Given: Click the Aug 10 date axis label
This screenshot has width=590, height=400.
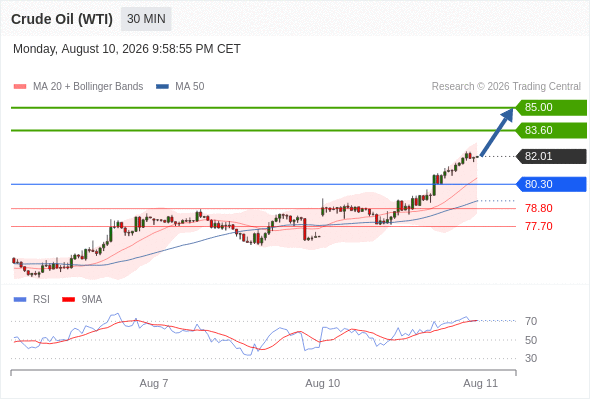Looking at the screenshot, I should tap(322, 383).
